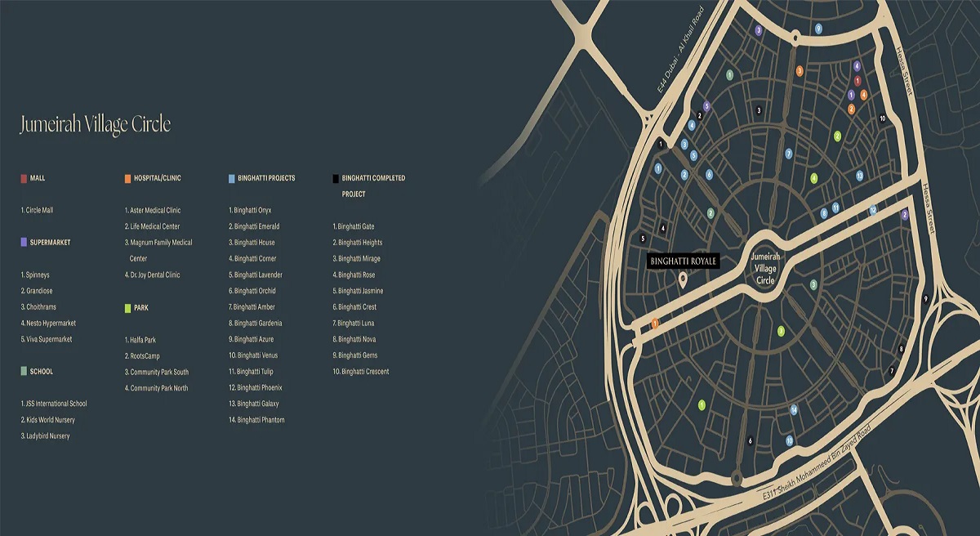The height and width of the screenshot is (536, 980).
Task: Select the Jumeirah Village Circle heading
Action: click(96, 125)
